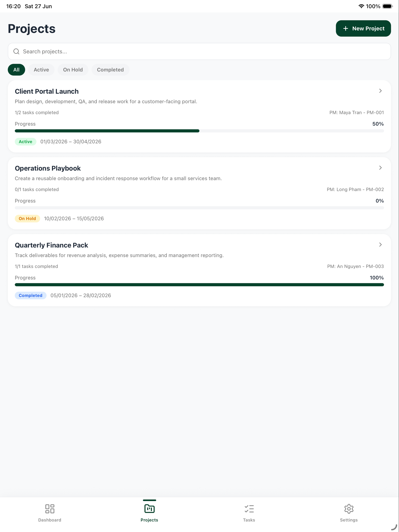The image size is (399, 532).
Task: Click the 100% progress value
Action: 377,278
